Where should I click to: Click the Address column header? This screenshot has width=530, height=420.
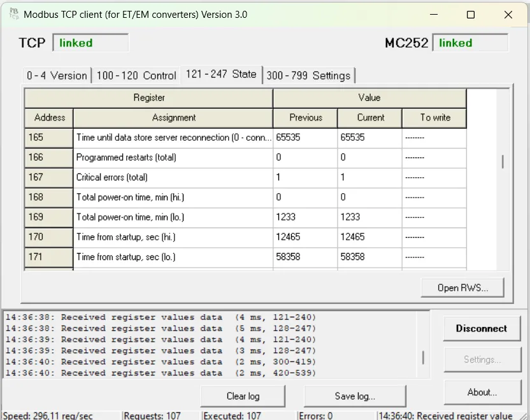coord(49,118)
